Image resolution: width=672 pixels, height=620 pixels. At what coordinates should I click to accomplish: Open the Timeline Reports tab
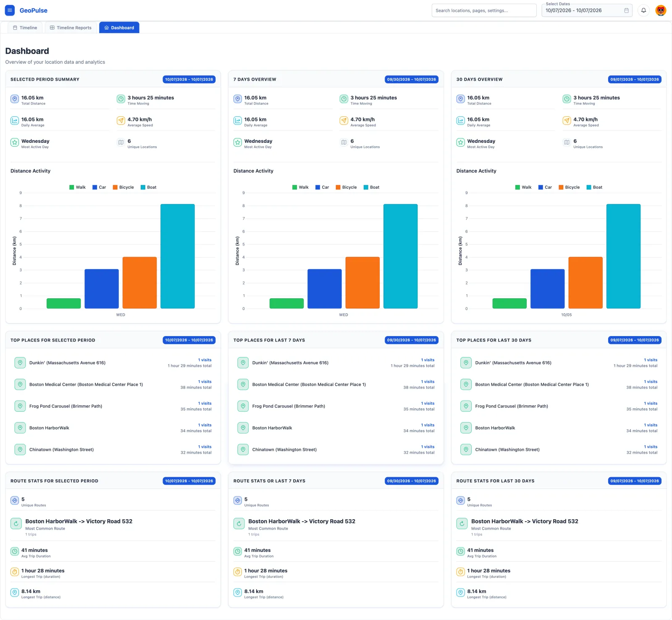tap(71, 28)
